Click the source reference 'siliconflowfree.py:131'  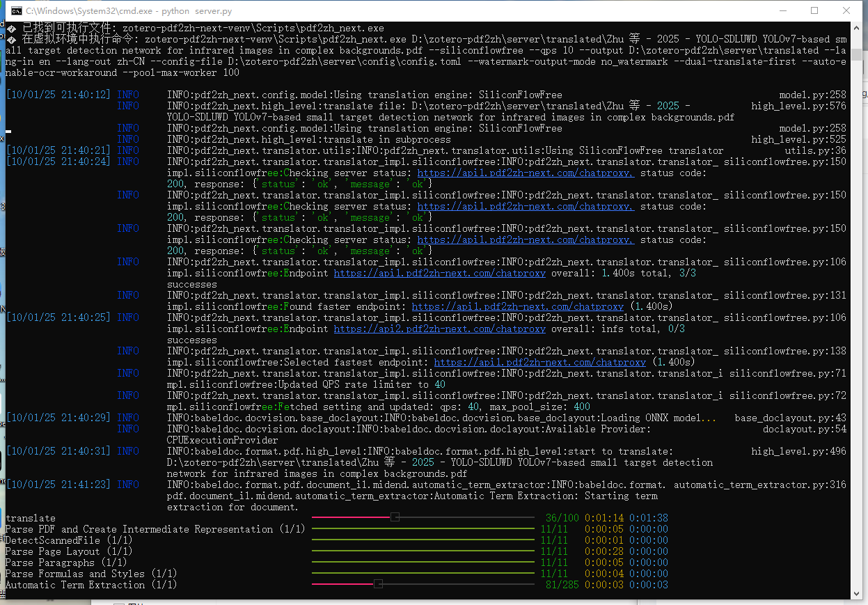(785, 295)
